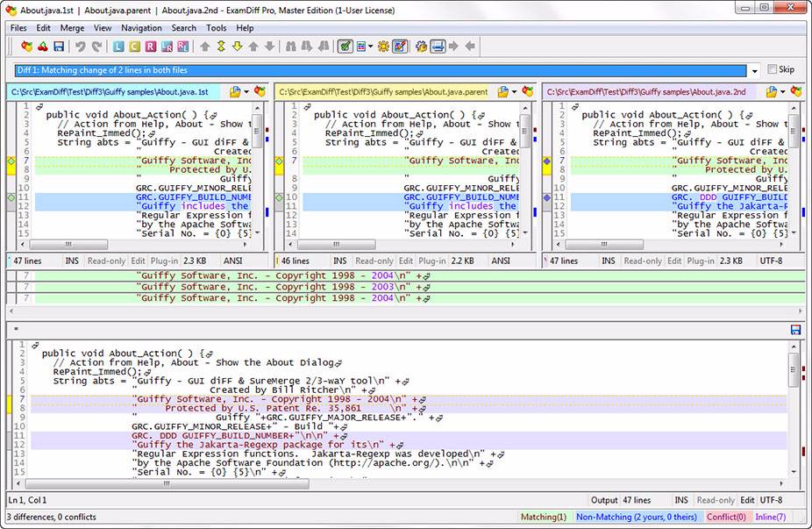Click Plug-in in the first file's status bar
The height and width of the screenshot is (529, 812).
(164, 261)
